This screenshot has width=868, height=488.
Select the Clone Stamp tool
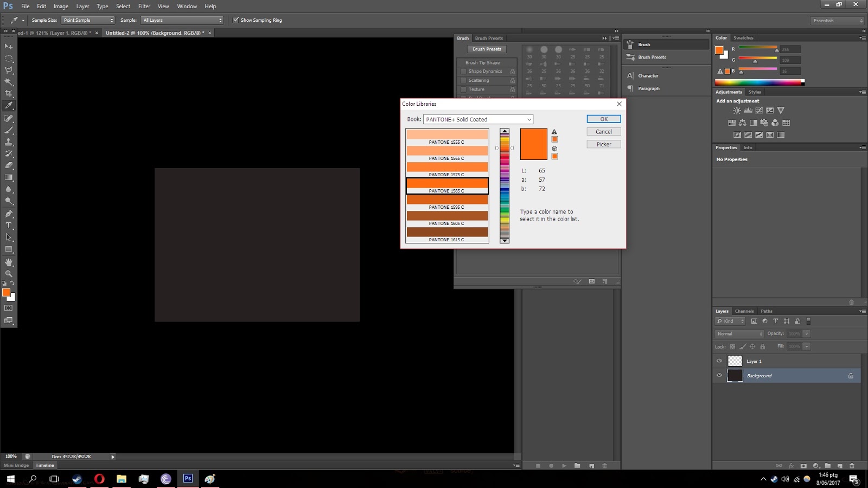pyautogui.click(x=9, y=142)
